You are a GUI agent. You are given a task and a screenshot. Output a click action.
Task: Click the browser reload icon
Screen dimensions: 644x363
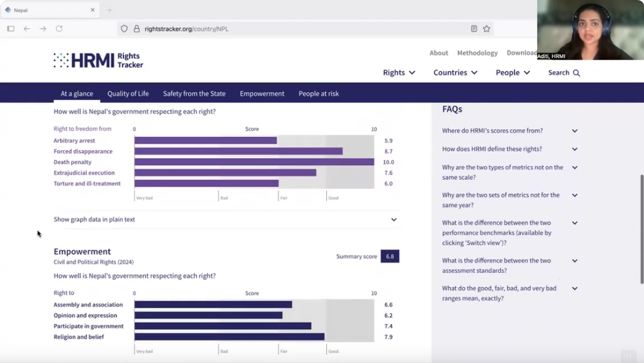tap(59, 28)
